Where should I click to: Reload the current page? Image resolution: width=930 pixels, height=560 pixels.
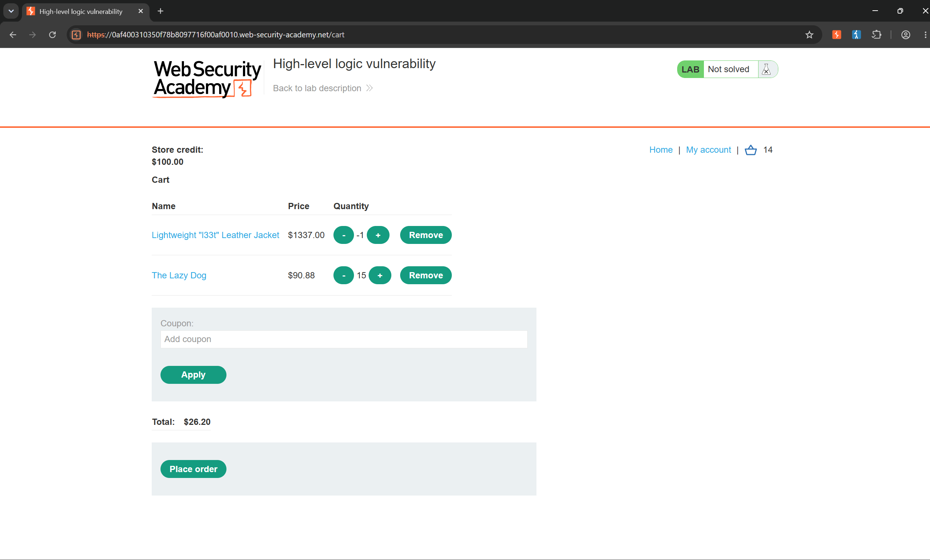52,35
